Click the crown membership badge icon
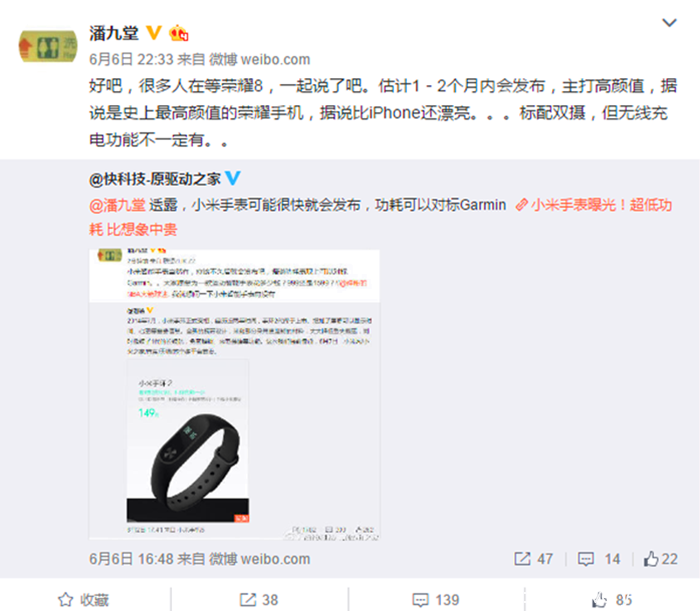700x611 pixels. pos(179,33)
